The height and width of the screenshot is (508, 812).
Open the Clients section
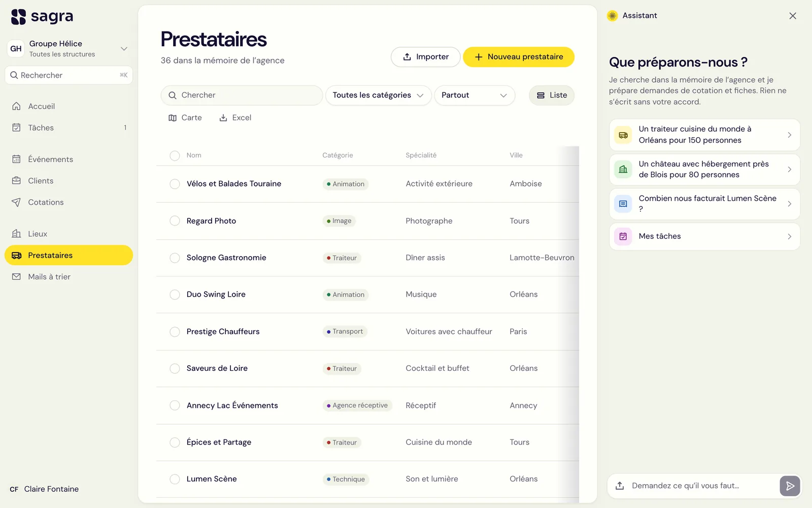click(x=69, y=181)
